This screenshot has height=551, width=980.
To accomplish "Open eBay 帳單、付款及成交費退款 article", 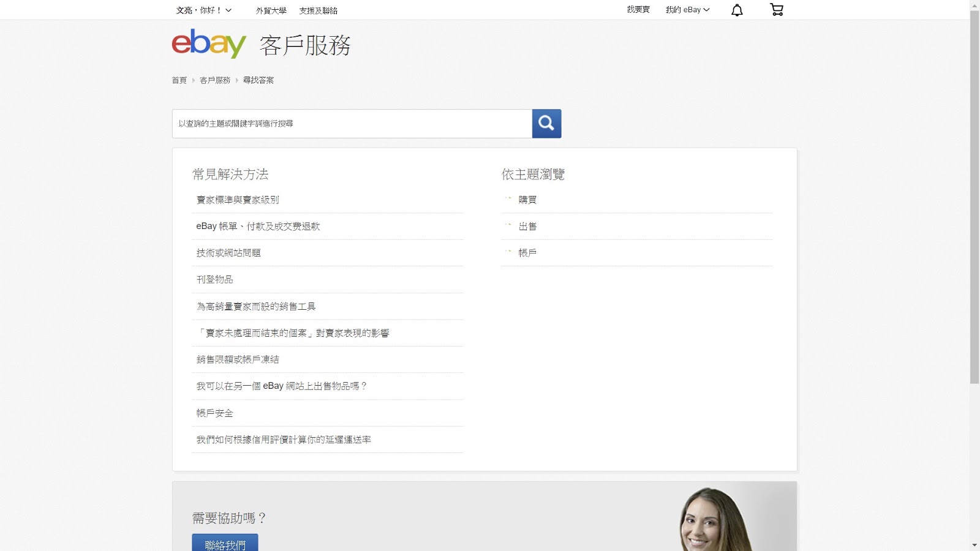I will (258, 226).
